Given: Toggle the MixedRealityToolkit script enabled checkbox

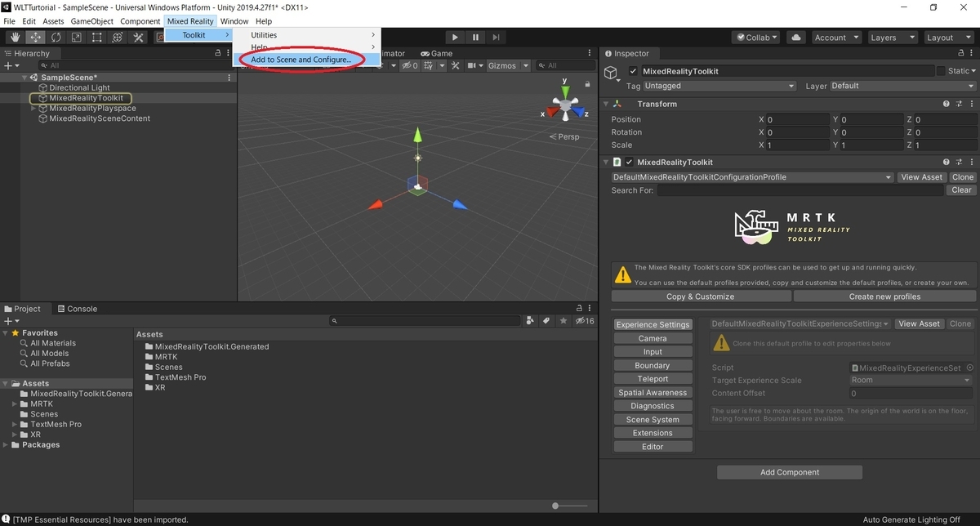Looking at the screenshot, I should pos(629,163).
